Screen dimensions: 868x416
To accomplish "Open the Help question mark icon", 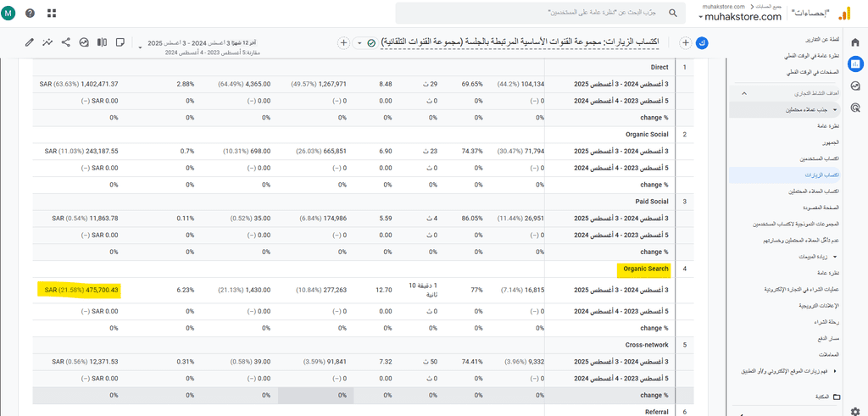I will pos(31,14).
